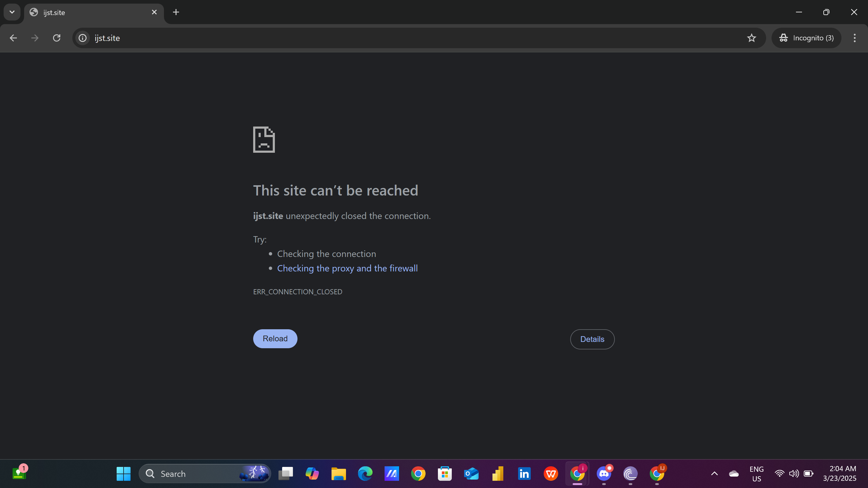868x488 pixels.
Task: Open Chrome three-dot menu
Action: (854, 38)
